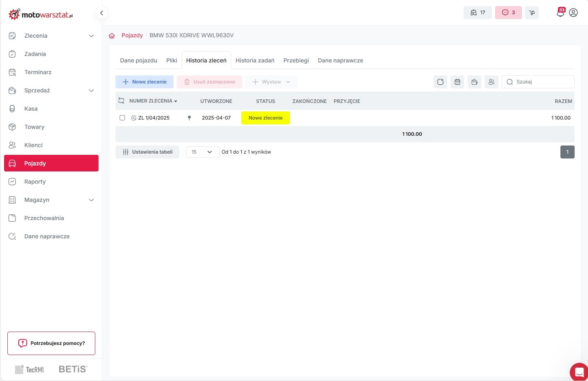Expand the Zlecenia sidebar submenu

click(91, 36)
